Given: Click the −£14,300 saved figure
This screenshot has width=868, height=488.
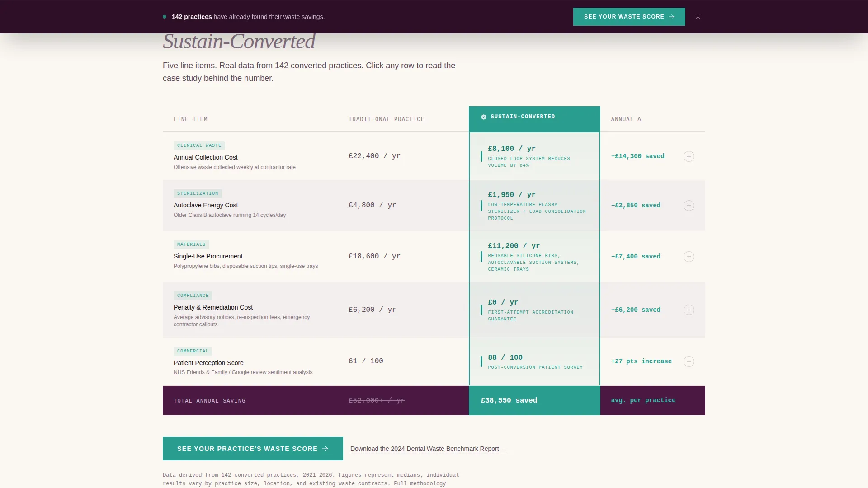Looking at the screenshot, I should 637,156.
